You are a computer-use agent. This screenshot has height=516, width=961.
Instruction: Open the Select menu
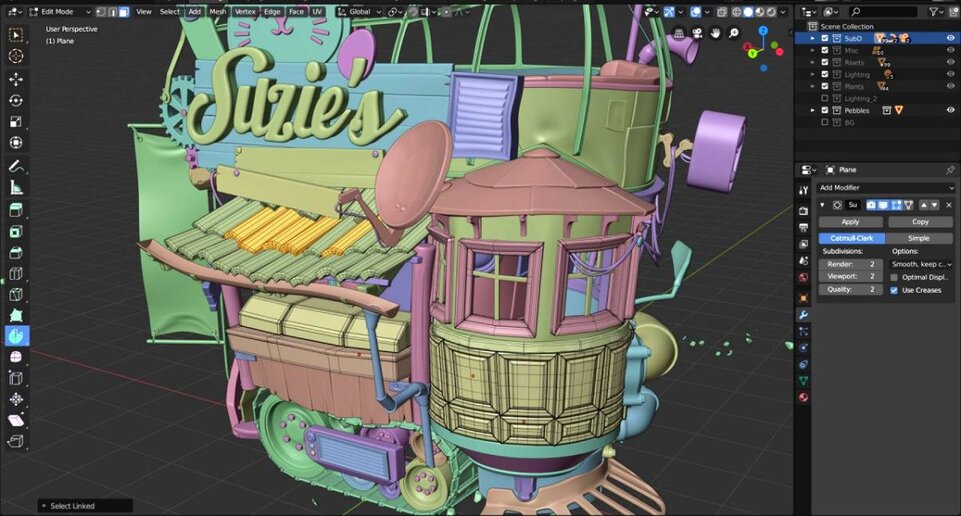coord(170,12)
